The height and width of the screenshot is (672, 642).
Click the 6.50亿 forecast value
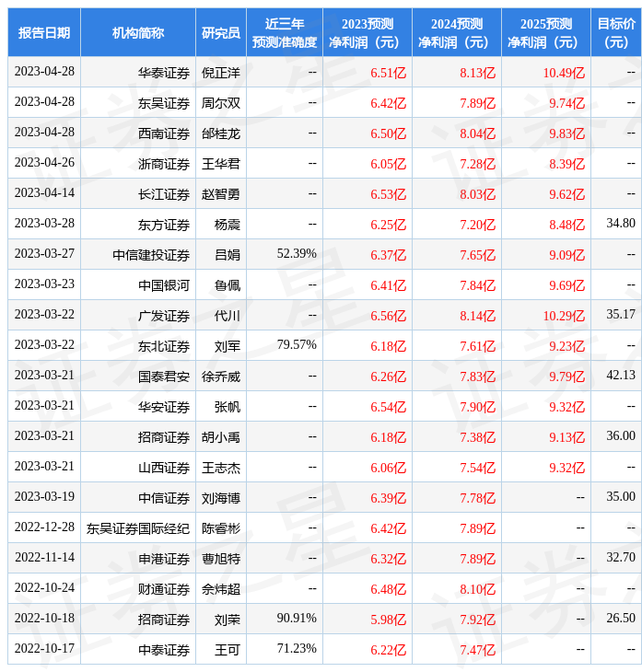tap(388, 133)
